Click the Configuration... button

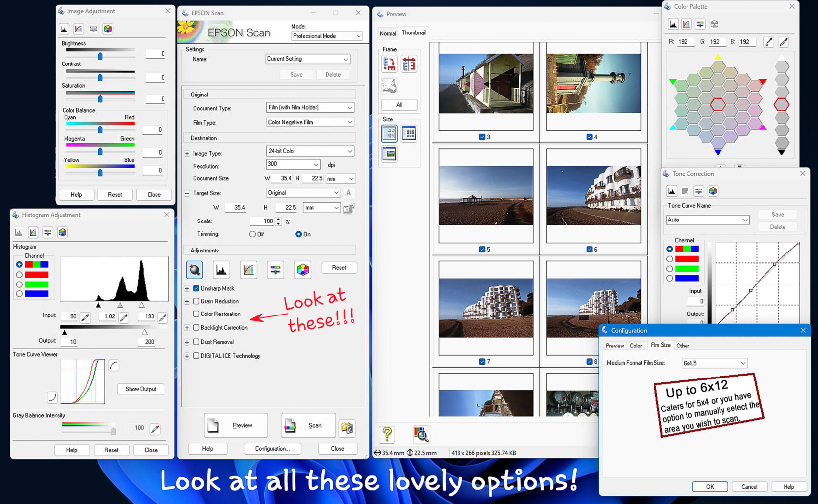[x=272, y=449]
